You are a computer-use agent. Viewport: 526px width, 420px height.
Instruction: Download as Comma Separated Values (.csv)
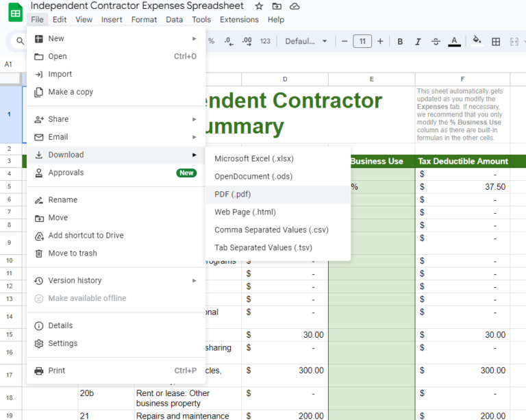click(278, 230)
